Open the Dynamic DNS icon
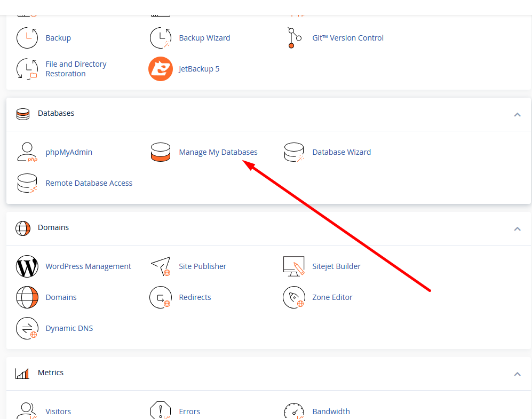The image size is (532, 419). tap(27, 328)
